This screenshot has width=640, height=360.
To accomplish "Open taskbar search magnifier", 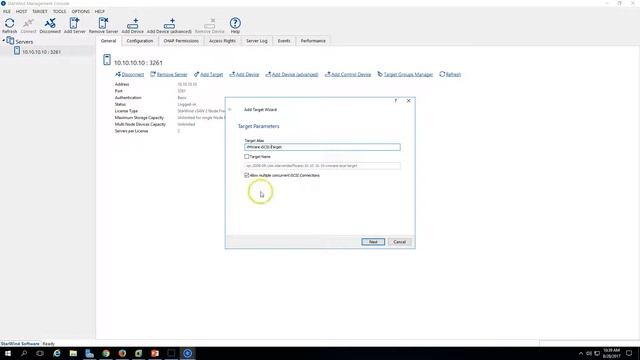I will [24, 353].
